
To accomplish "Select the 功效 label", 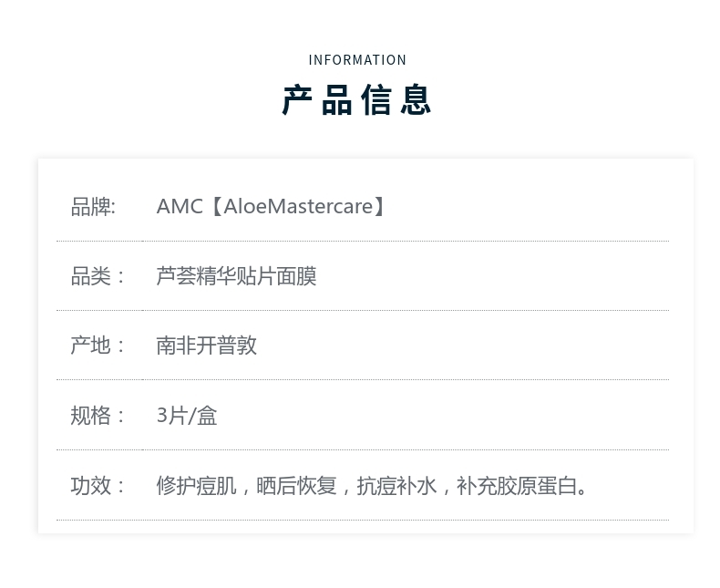I will click(93, 486).
